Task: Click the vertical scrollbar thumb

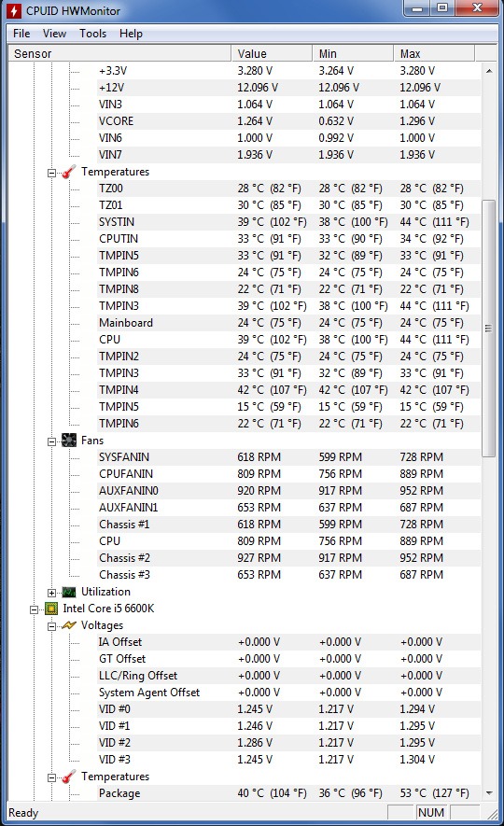Action: 489,329
